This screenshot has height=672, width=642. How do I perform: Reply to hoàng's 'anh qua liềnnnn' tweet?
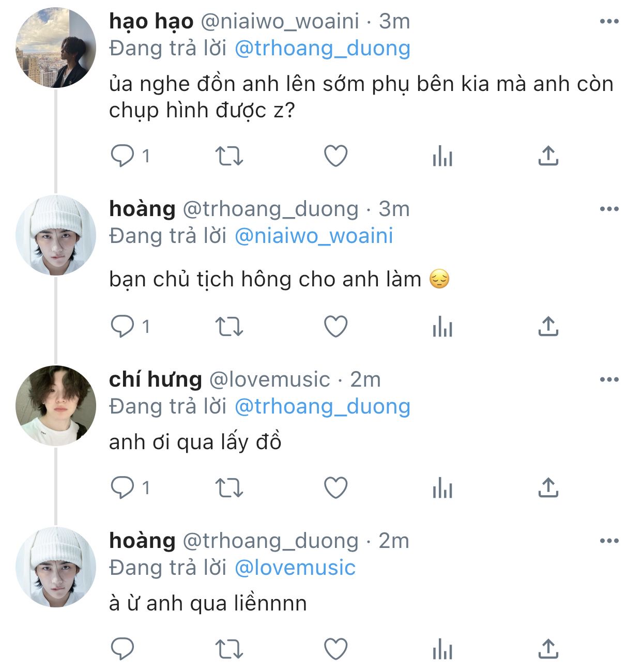(123, 649)
